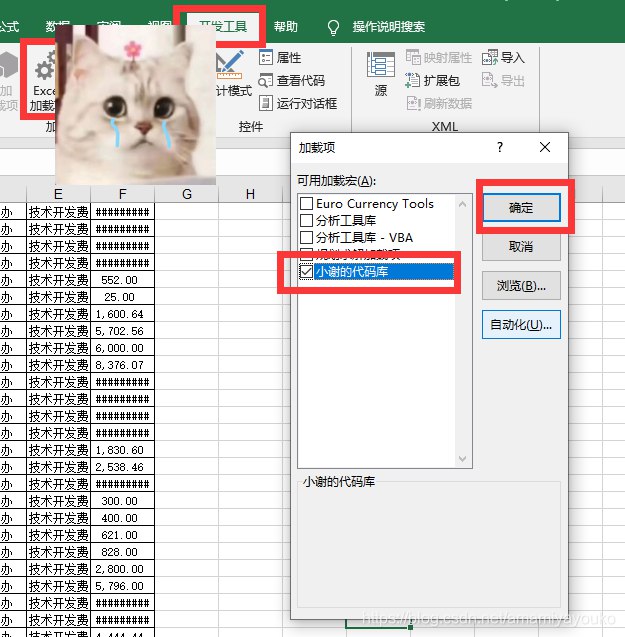Check 分析工具库 - VBA checkbox
Image resolution: width=625 pixels, height=637 pixels.
click(x=306, y=237)
